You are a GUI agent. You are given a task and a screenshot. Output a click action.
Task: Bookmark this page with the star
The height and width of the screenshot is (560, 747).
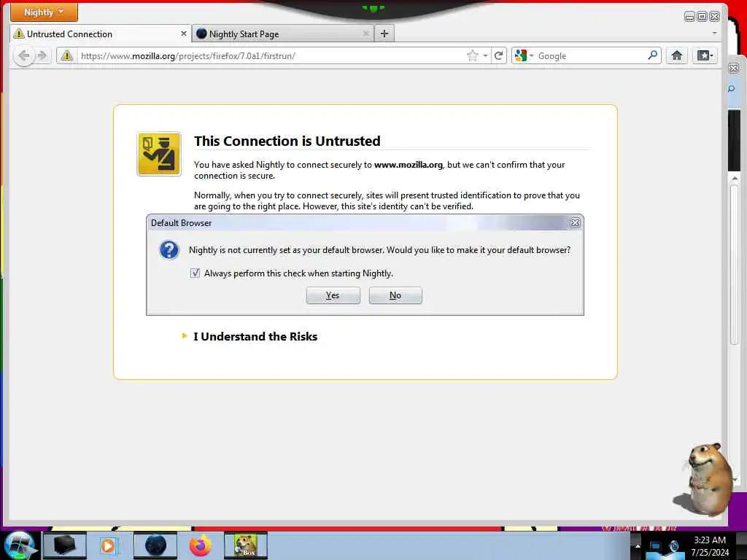[x=472, y=55]
